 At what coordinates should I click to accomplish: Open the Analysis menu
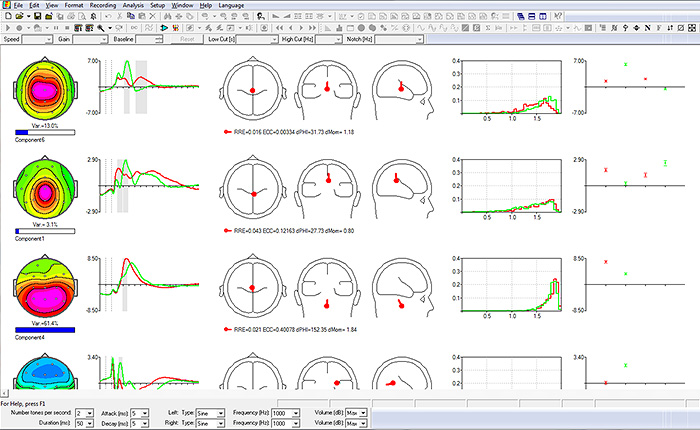(133, 5)
